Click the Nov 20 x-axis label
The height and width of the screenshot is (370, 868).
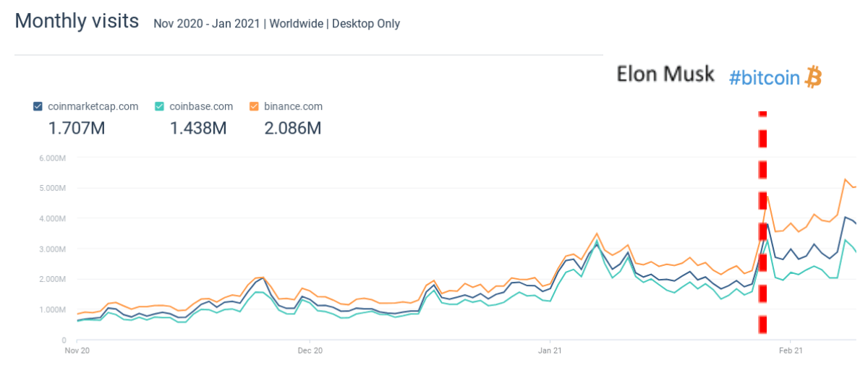(x=77, y=350)
